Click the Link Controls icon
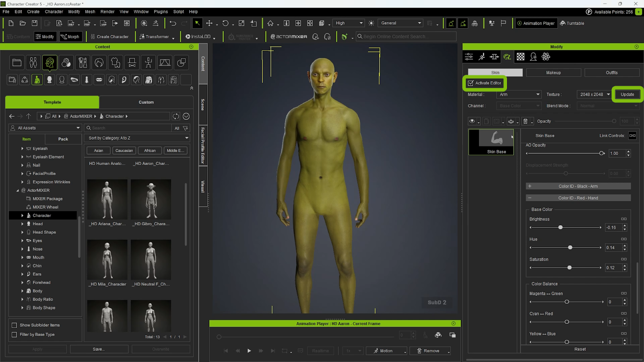The image size is (644, 362). point(632,136)
